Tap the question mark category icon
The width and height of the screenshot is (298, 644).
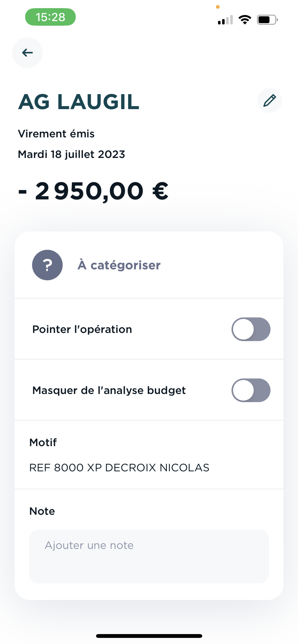47,265
